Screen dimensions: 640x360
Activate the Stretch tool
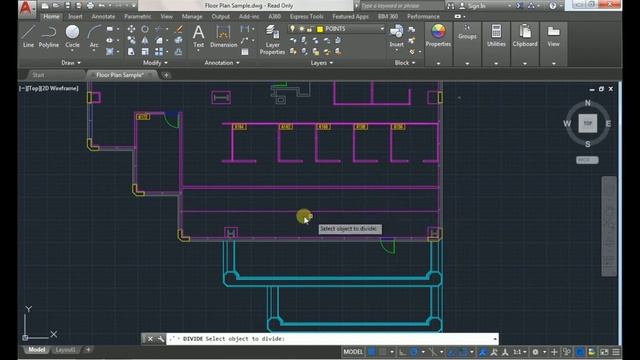pyautogui.click(x=131, y=52)
